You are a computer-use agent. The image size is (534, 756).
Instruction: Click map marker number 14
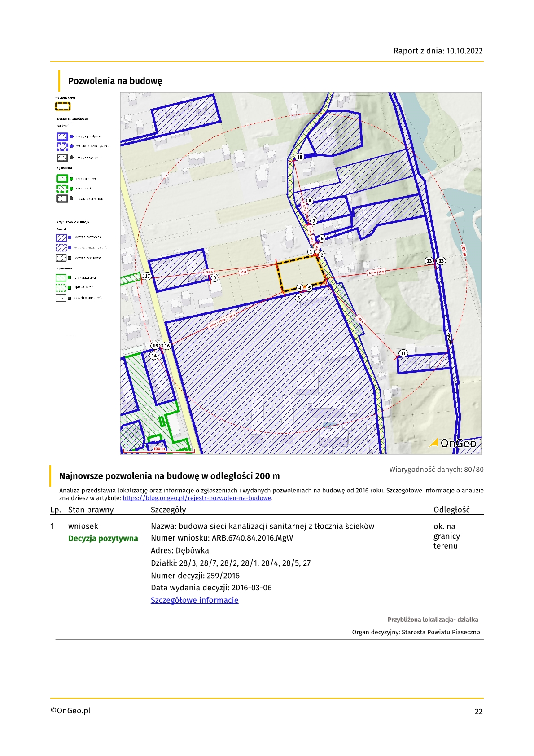pyautogui.click(x=154, y=355)
